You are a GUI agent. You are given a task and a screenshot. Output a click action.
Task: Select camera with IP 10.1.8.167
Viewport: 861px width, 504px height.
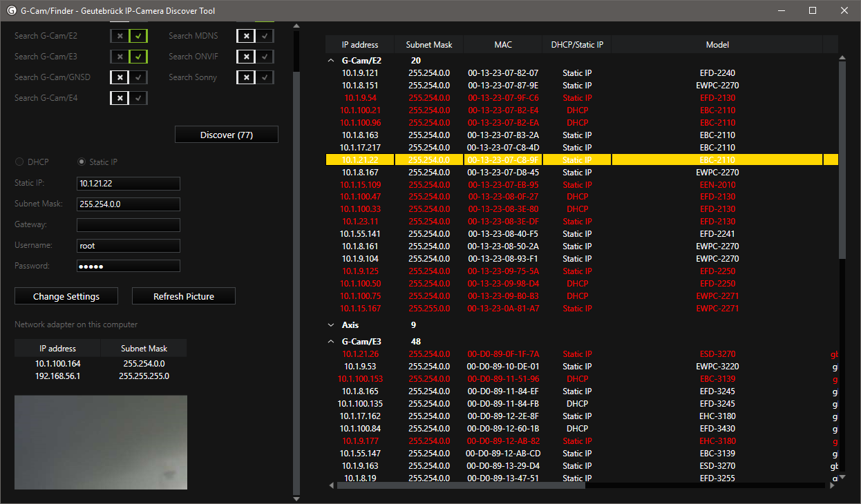[360, 173]
